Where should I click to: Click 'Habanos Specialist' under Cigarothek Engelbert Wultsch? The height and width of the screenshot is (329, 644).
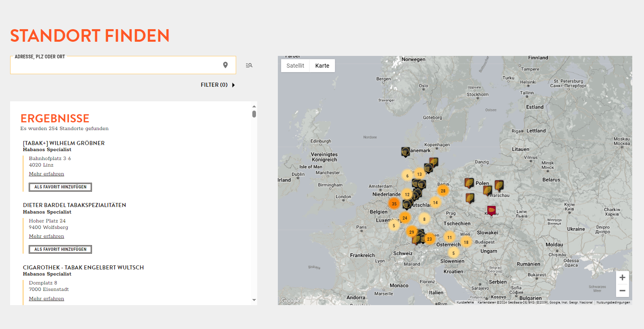47,274
